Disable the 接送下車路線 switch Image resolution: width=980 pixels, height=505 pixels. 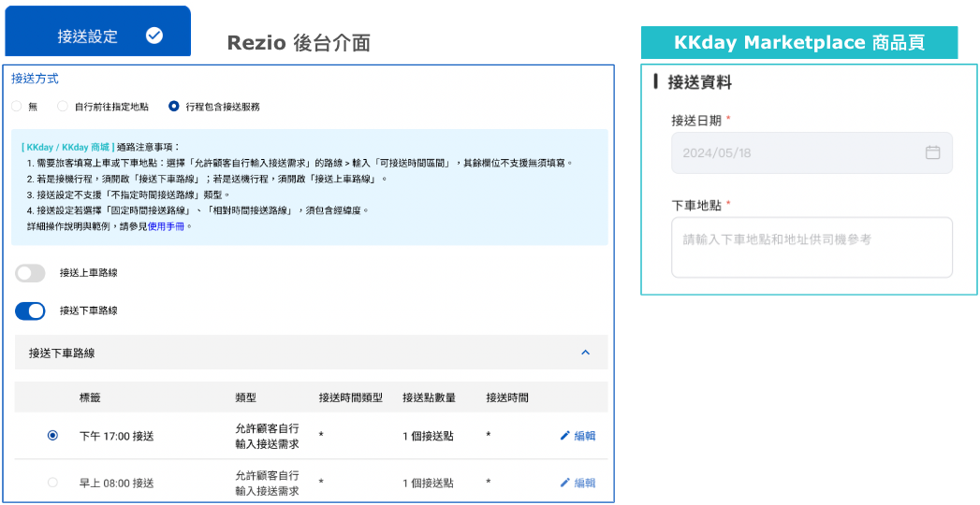coord(30,310)
